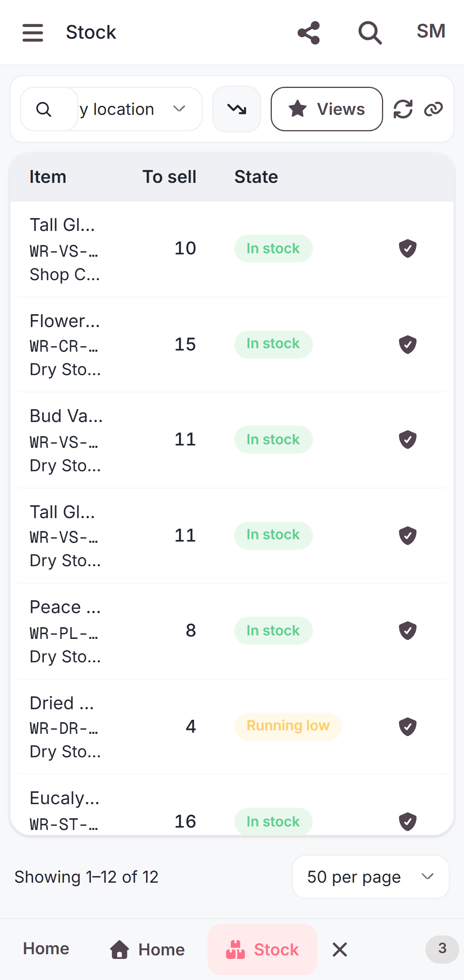Click the refresh icon beside Views

403,109
